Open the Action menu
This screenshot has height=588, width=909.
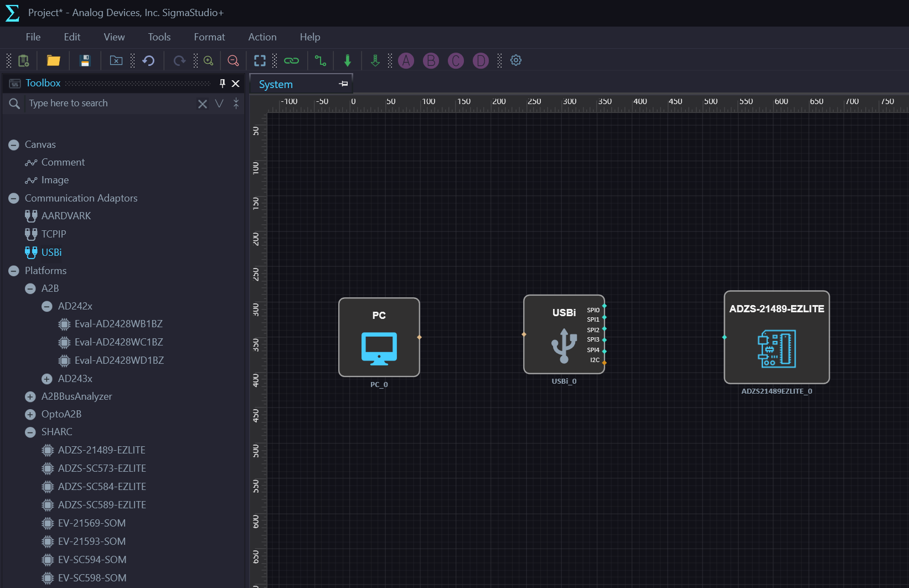pyautogui.click(x=262, y=37)
